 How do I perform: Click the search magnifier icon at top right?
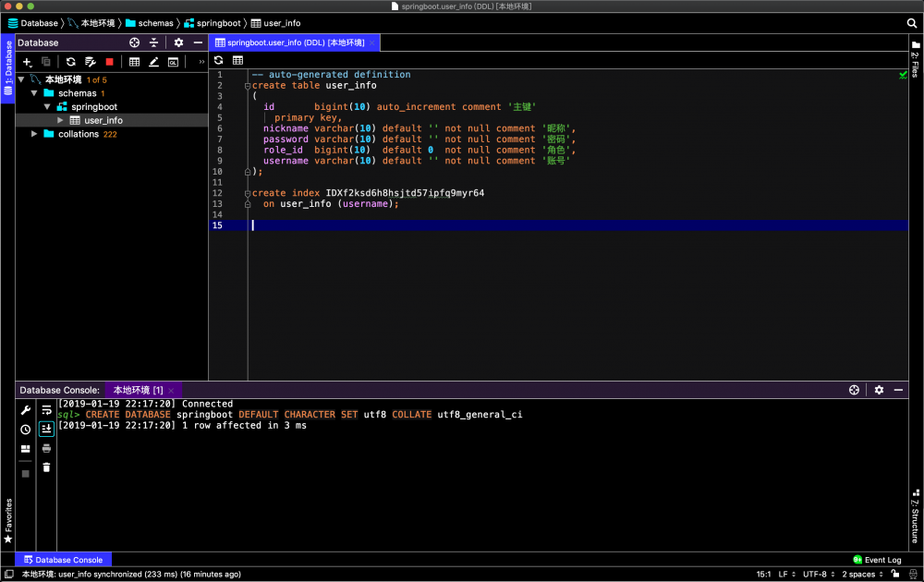912,22
